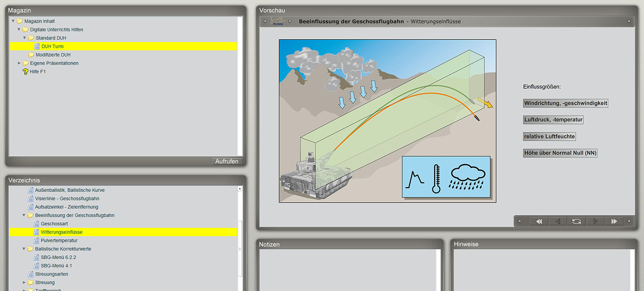The height and width of the screenshot is (291, 644).
Task: Go to previous slide with left arrow
Action: point(558,221)
